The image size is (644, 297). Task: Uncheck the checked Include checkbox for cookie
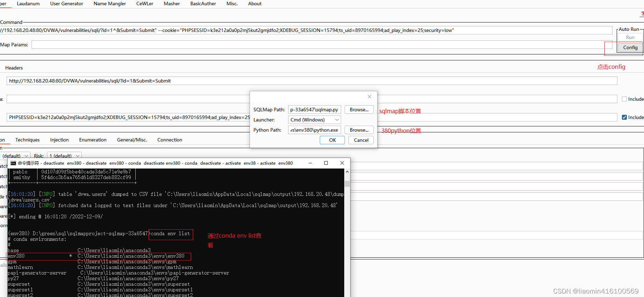pyautogui.click(x=624, y=117)
